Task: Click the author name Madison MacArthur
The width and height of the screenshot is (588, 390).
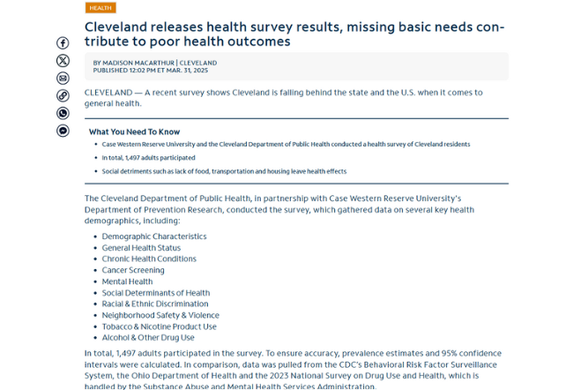Action: pyautogui.click(x=135, y=63)
